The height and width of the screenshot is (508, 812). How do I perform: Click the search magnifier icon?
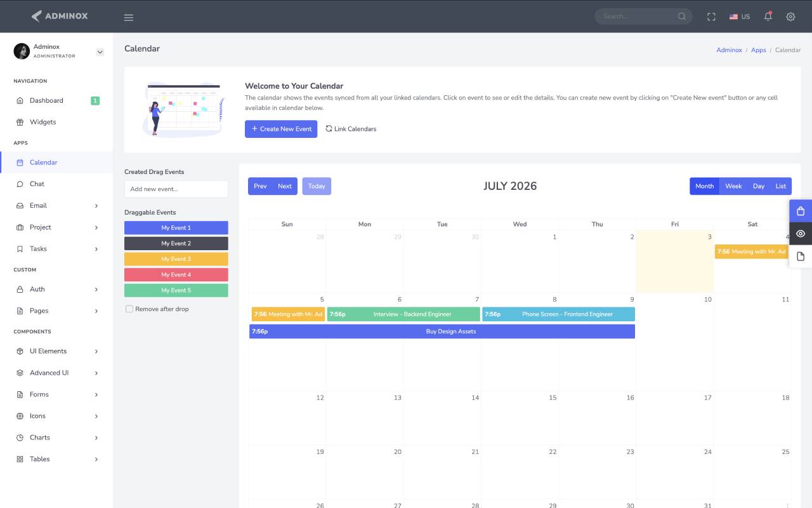pyautogui.click(x=682, y=17)
